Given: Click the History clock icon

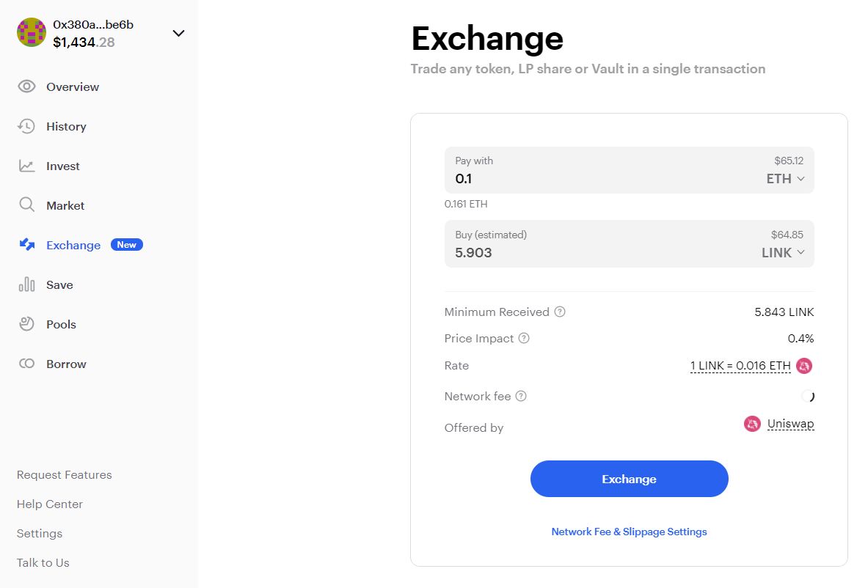Looking at the screenshot, I should (x=26, y=126).
